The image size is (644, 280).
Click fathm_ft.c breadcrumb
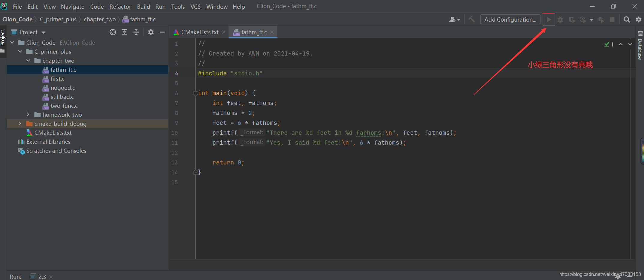(139, 19)
